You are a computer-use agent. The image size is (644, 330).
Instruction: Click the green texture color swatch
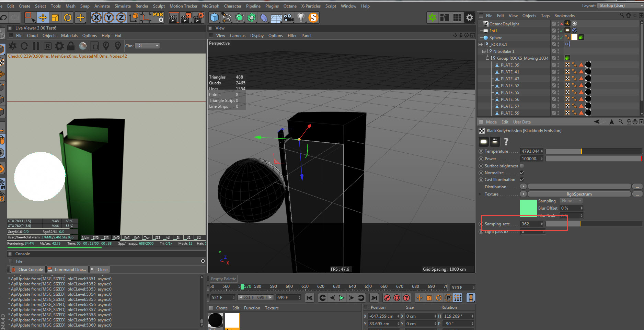(x=528, y=208)
